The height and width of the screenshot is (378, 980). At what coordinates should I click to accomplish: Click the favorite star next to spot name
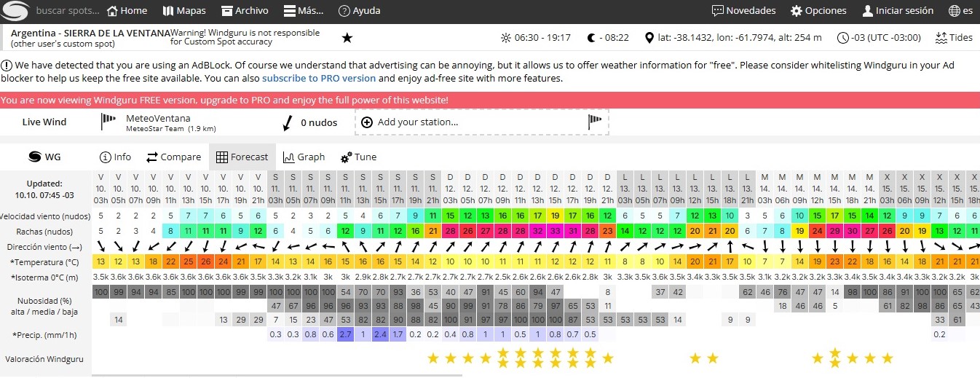coord(347,38)
